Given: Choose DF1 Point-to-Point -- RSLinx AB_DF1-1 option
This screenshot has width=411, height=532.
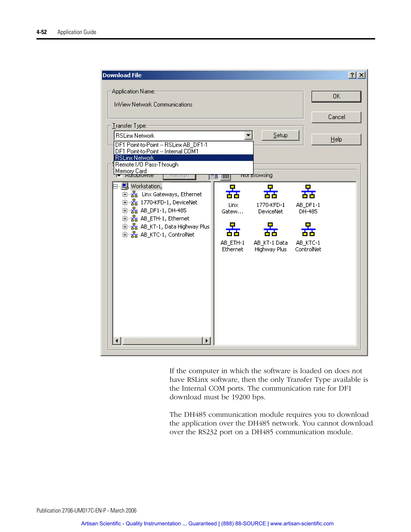Looking at the screenshot, I should coord(184,145).
